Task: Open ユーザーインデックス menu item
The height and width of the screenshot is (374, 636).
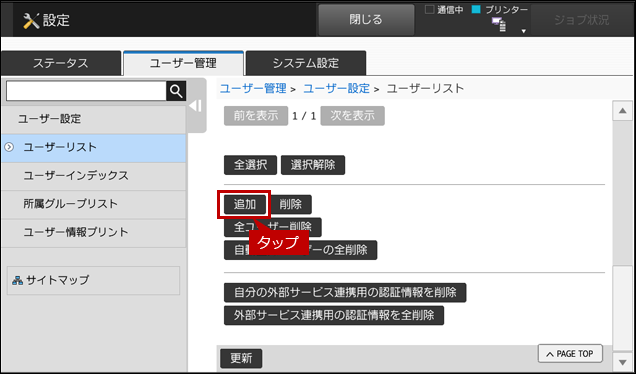Action: [x=94, y=176]
